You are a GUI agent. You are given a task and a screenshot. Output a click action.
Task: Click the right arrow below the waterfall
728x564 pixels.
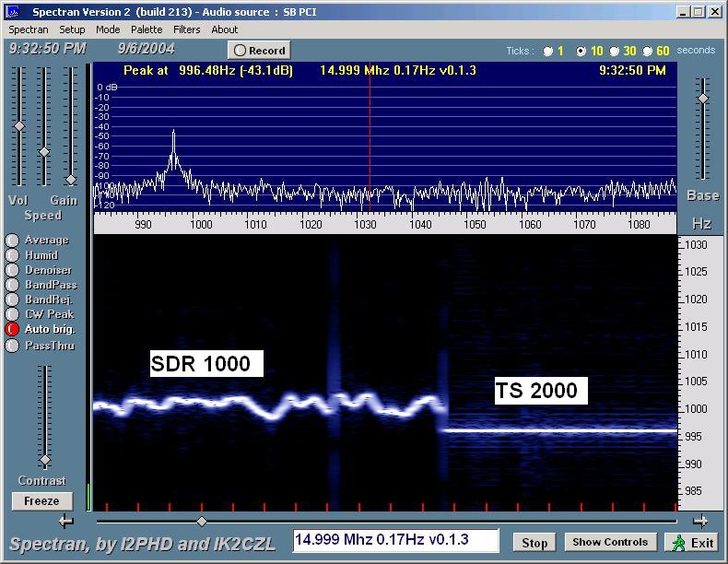click(699, 521)
